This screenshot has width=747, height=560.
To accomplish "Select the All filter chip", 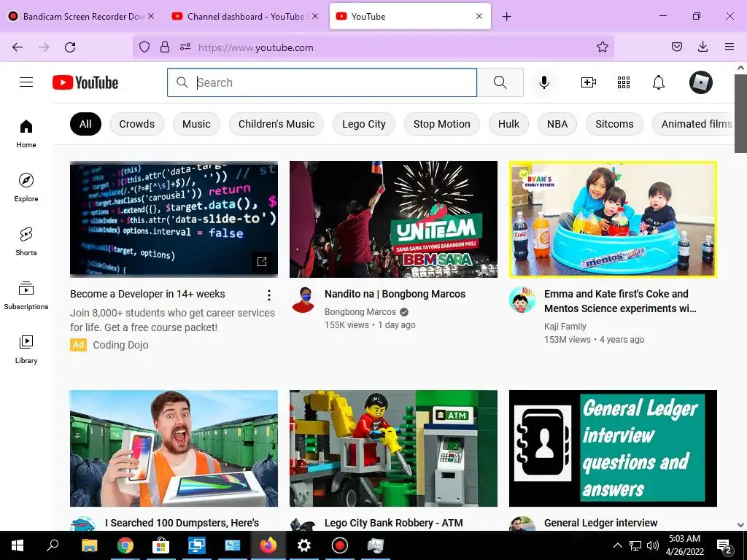I will (x=85, y=124).
